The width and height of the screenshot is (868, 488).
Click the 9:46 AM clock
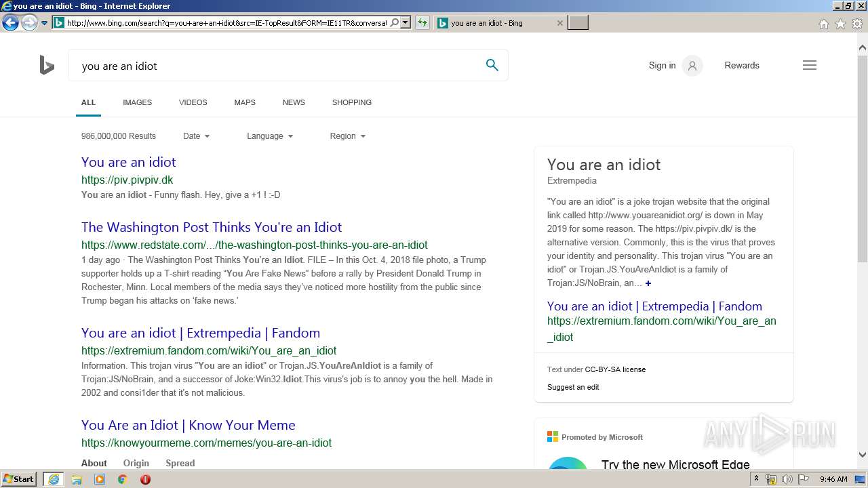pos(833,479)
